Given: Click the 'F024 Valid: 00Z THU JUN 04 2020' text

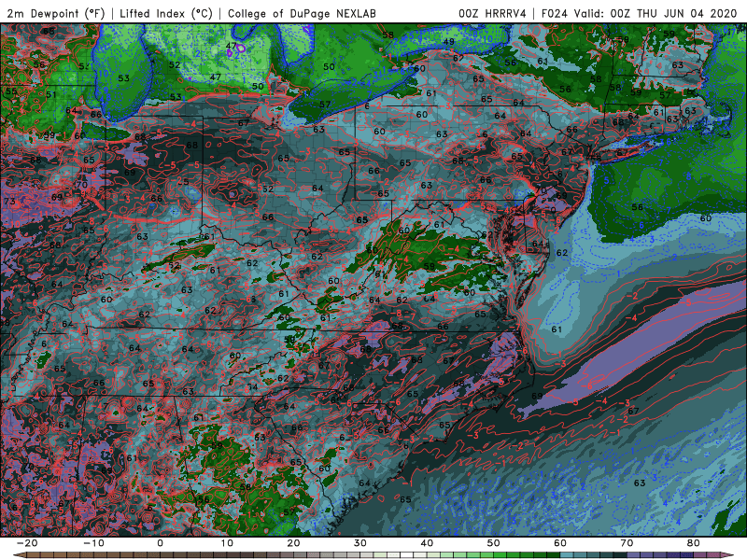Looking at the screenshot, I should pos(640,13).
